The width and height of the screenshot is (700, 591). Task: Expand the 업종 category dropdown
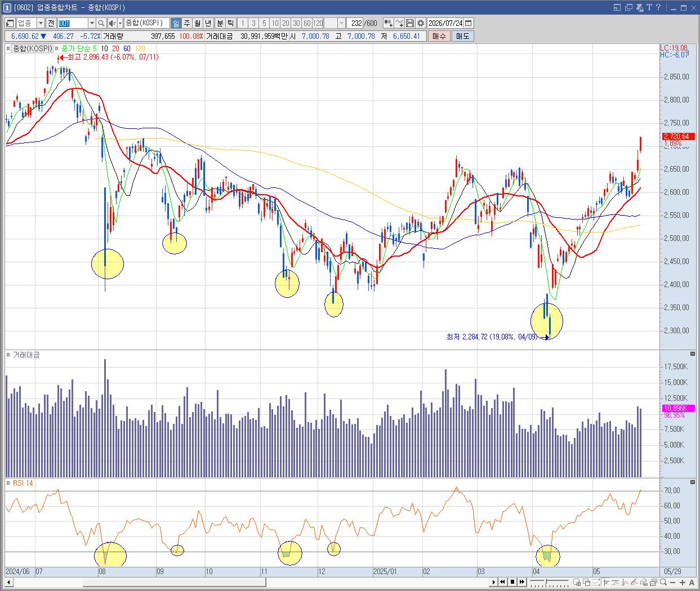[x=40, y=23]
